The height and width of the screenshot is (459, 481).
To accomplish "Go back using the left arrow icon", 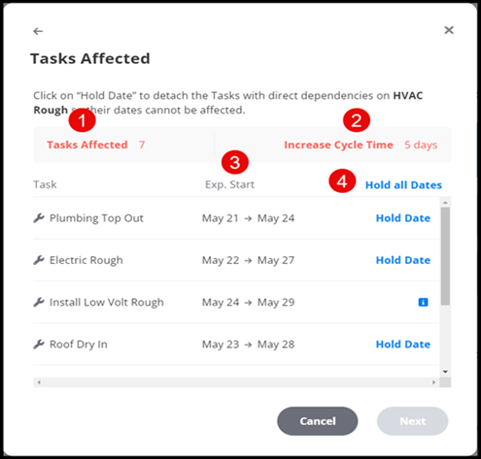I will coord(38,31).
